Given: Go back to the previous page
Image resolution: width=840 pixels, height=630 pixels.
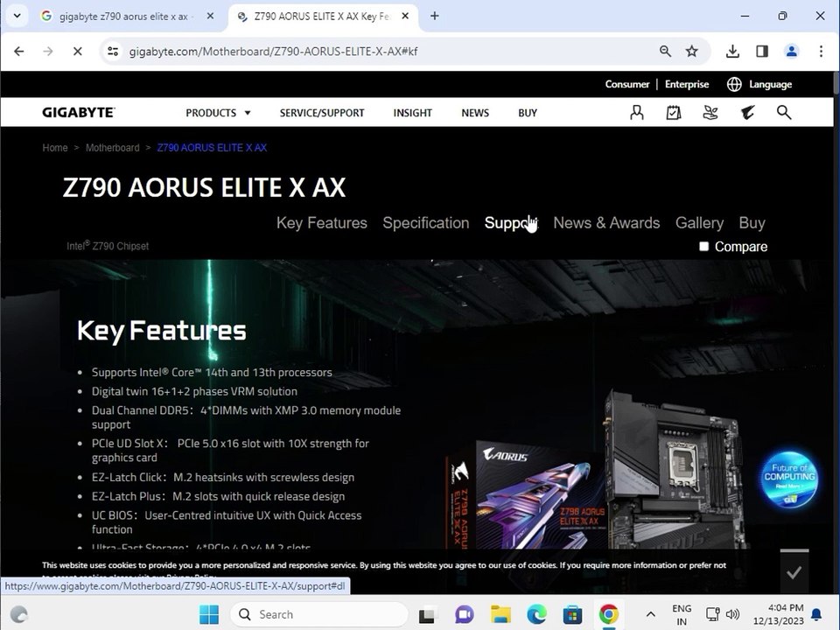Looking at the screenshot, I should 19,52.
